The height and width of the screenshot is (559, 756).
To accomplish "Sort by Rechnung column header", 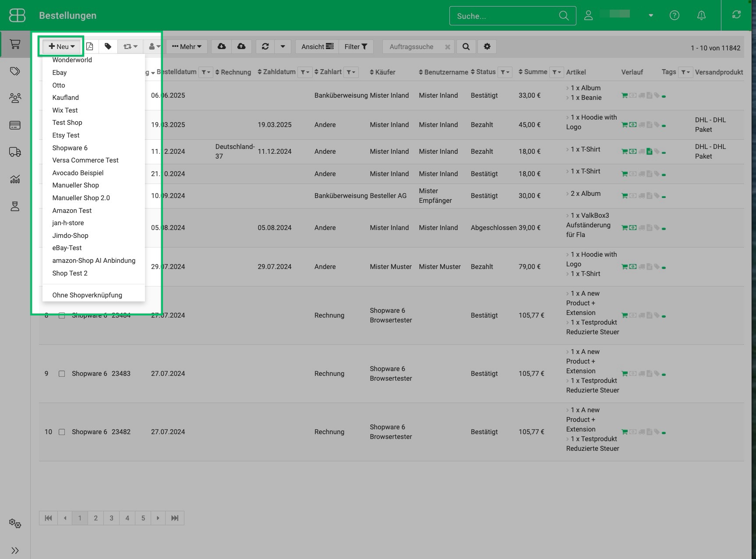I will pos(233,72).
